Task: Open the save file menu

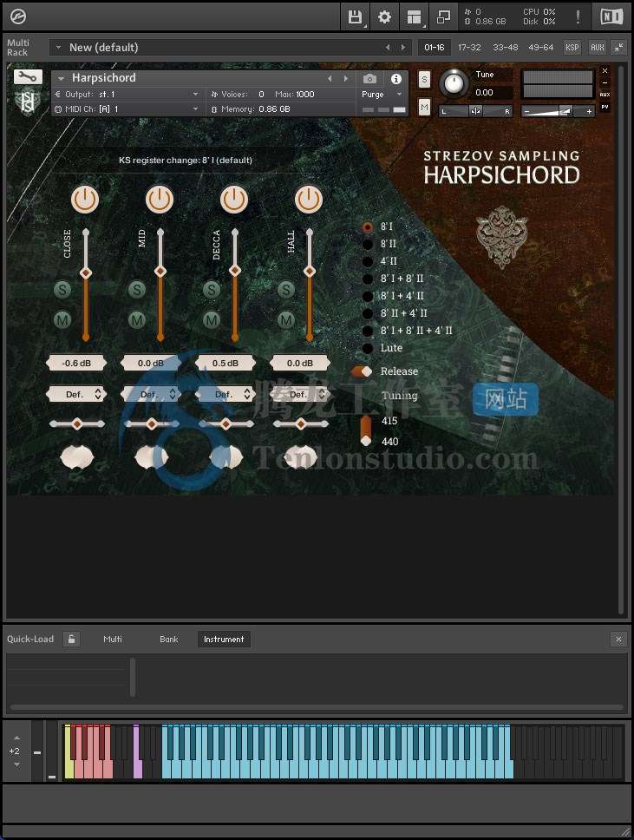Action: click(x=355, y=17)
